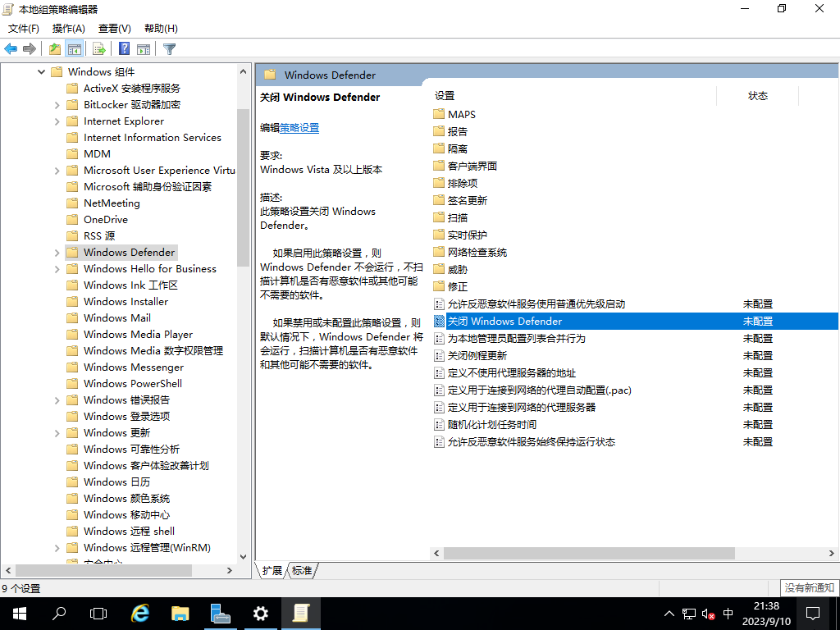
Task: Select Windows Media Player in tree
Action: click(138, 335)
